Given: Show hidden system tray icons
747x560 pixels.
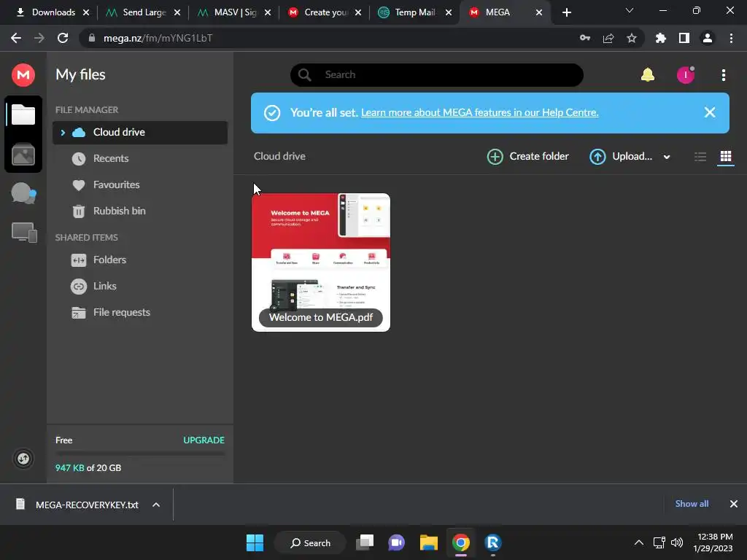Looking at the screenshot, I should click(639, 542).
